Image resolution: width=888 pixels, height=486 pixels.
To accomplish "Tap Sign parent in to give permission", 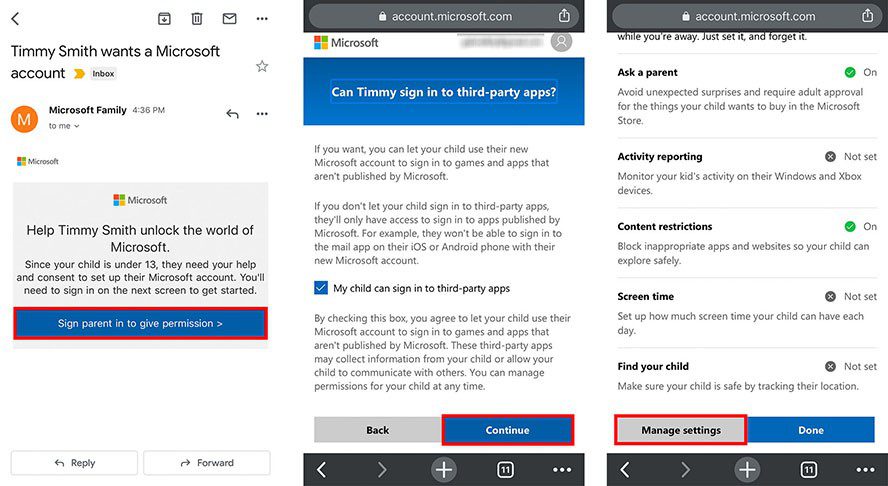I will 140,323.
